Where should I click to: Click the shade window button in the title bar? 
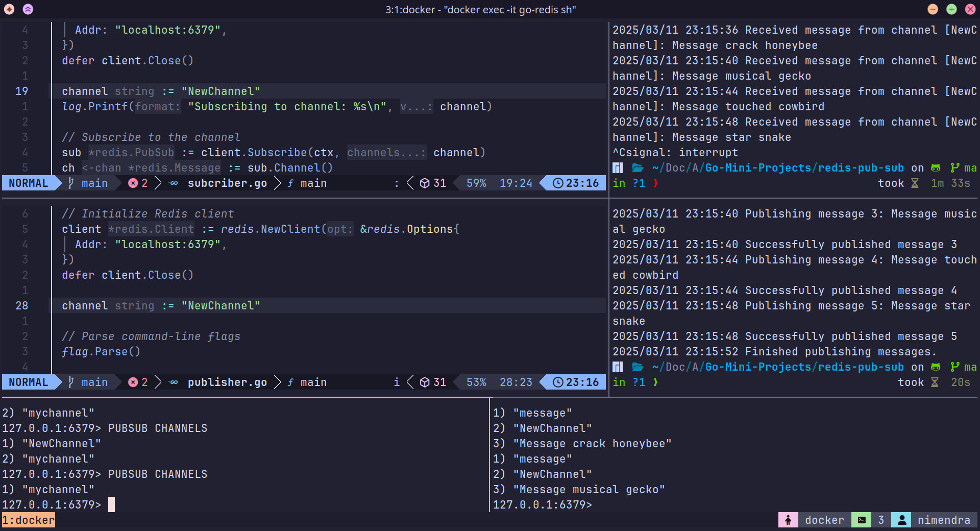point(28,9)
